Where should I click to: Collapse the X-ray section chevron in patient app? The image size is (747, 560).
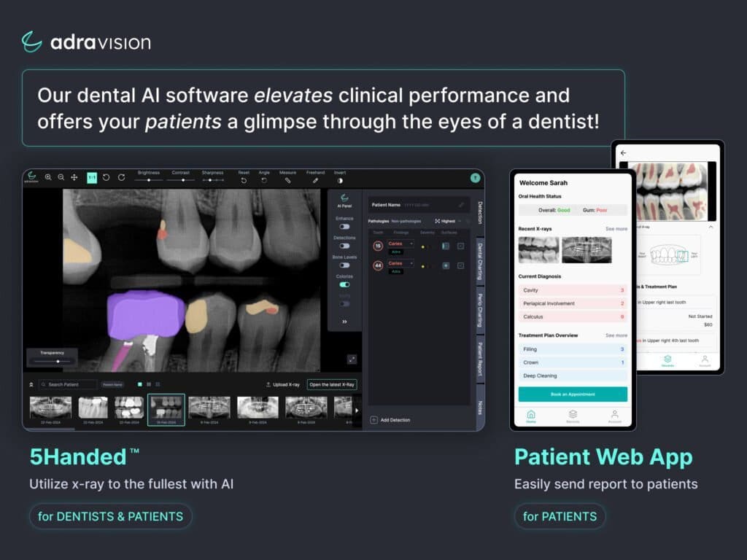point(711,227)
